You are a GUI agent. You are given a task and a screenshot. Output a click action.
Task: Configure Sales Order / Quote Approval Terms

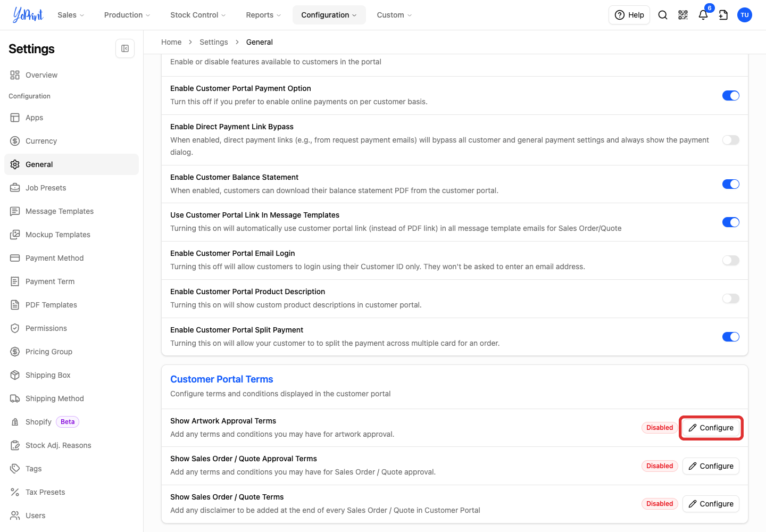click(711, 466)
